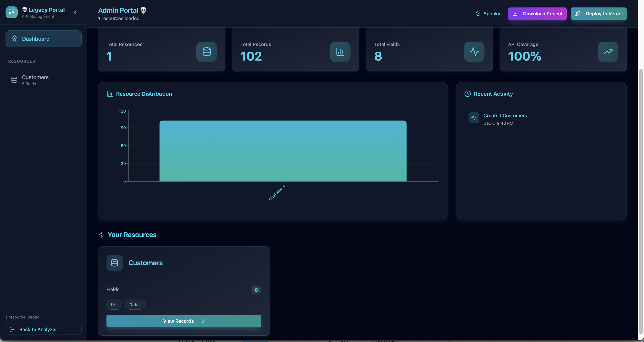Screen dimensions: 644x342
Task: Click the Download Project button
Action: pyautogui.click(x=537, y=13)
